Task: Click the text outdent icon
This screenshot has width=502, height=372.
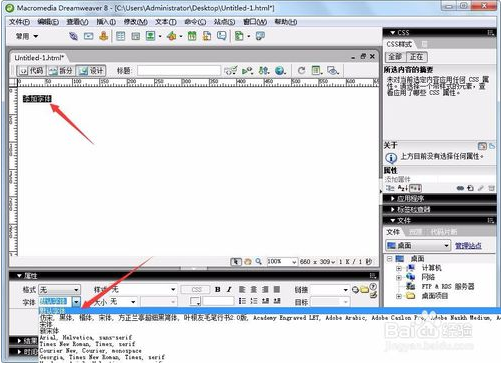Action: (265, 301)
